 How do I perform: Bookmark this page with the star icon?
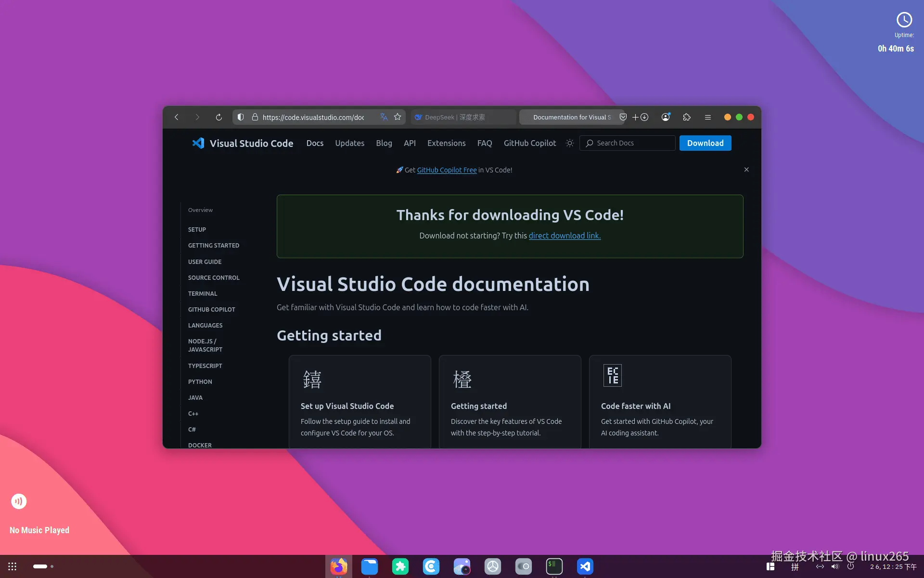398,117
